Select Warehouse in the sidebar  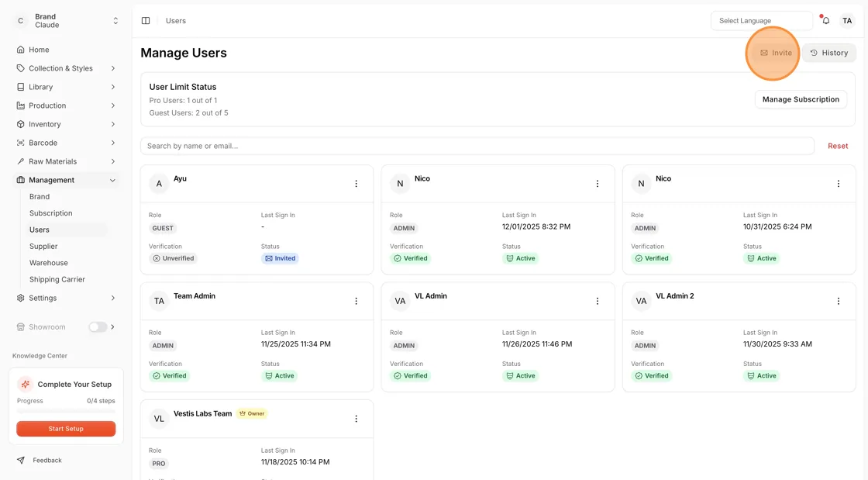point(49,263)
